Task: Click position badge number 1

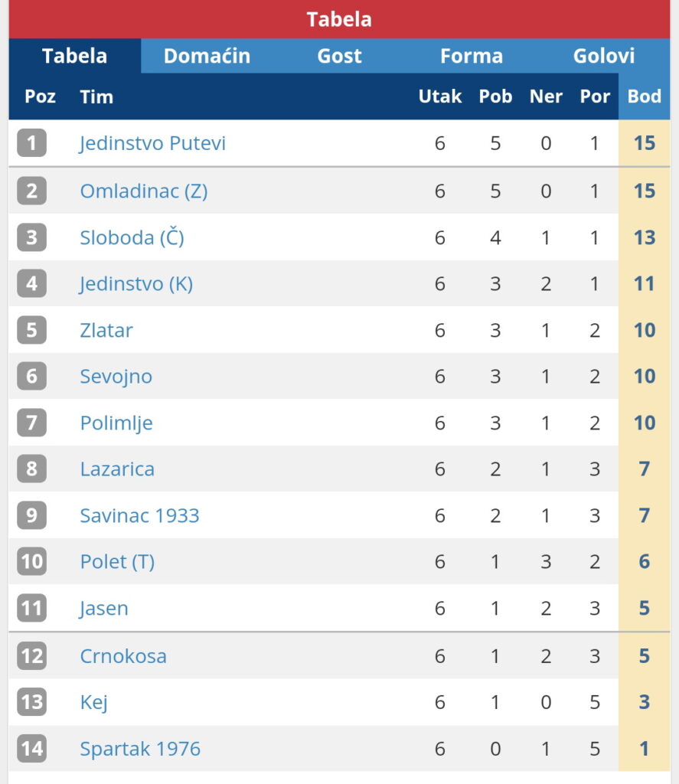Action: click(31, 143)
